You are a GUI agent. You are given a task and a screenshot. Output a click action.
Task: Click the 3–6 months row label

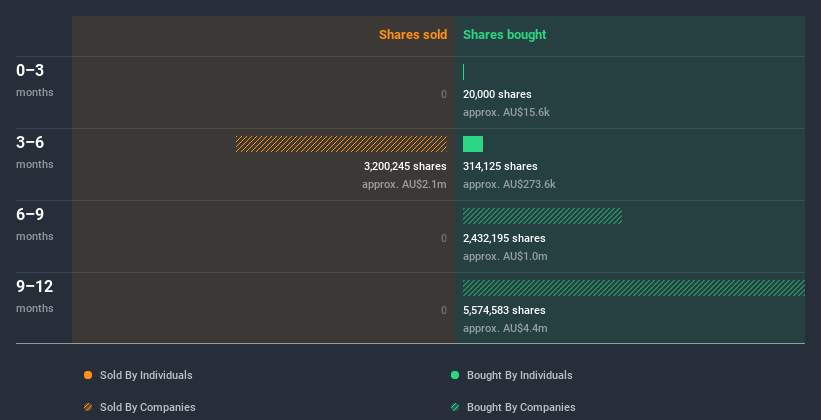(x=35, y=152)
